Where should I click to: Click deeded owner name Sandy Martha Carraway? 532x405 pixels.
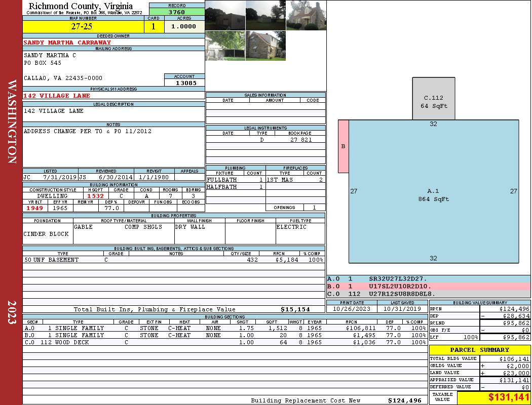pyautogui.click(x=67, y=43)
